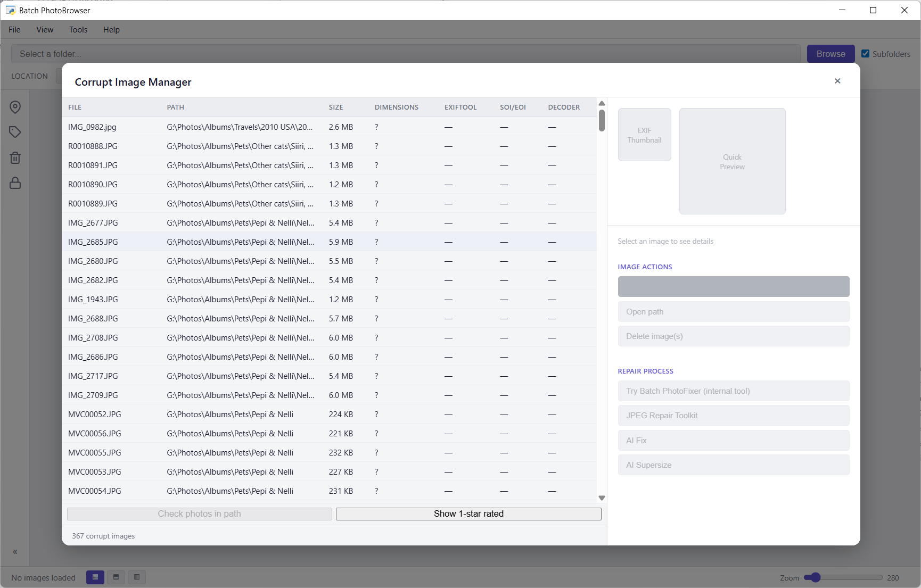
Task: Click the location pin sidebar icon
Action: (x=15, y=107)
